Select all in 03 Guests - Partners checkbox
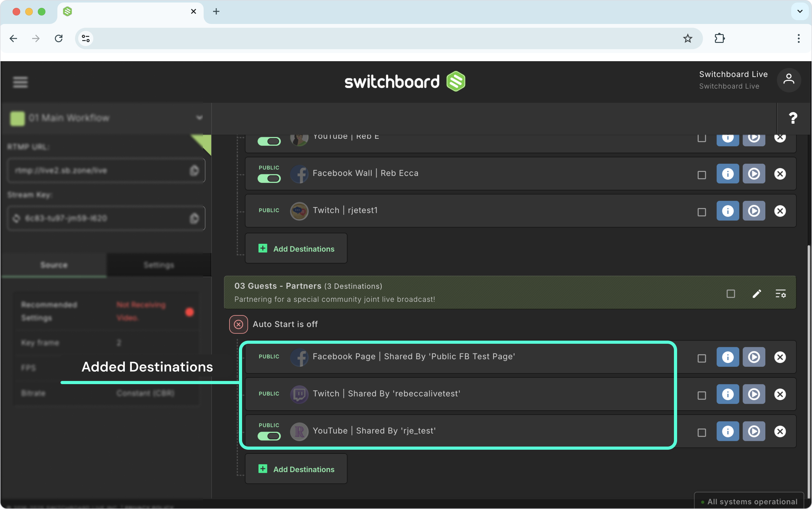This screenshot has width=812, height=509. (x=730, y=294)
